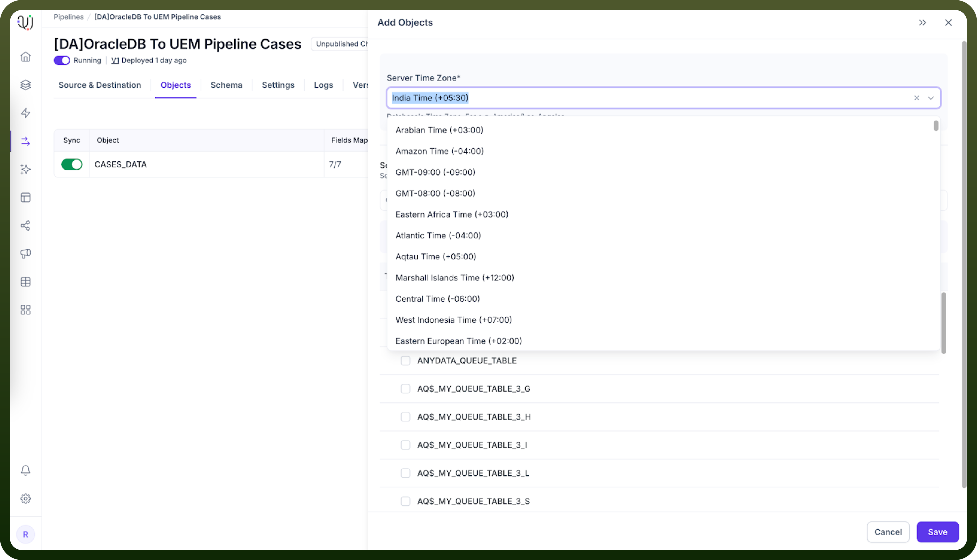Open the Settings tab
Image resolution: width=977 pixels, height=560 pixels.
[x=278, y=85]
